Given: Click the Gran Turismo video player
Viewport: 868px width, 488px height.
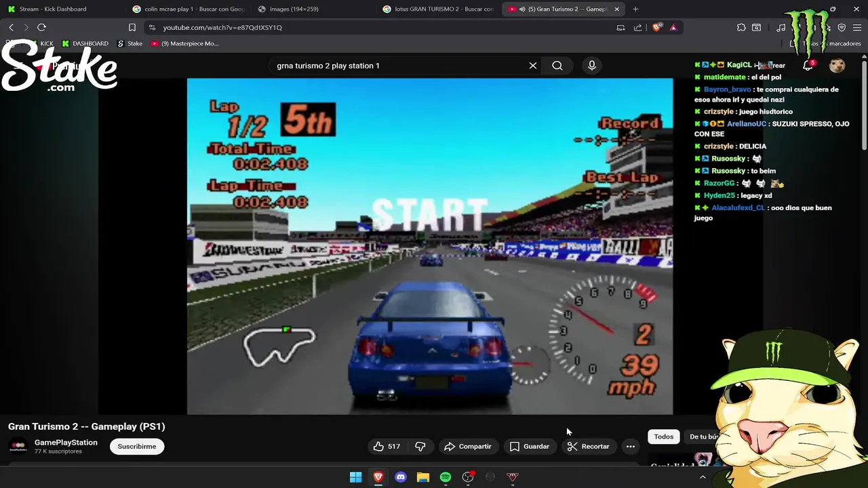Looking at the screenshot, I should 430,246.
